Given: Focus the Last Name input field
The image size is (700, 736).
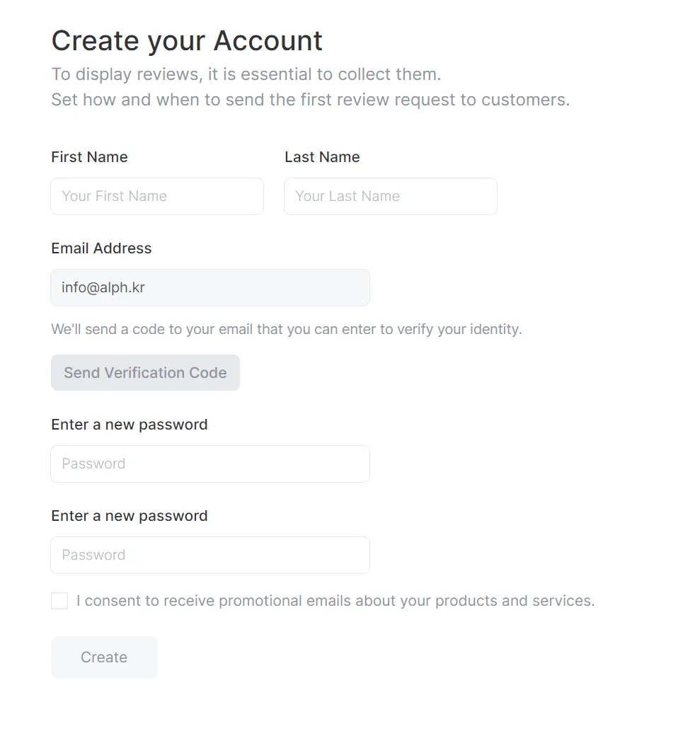Looking at the screenshot, I should [x=390, y=196].
